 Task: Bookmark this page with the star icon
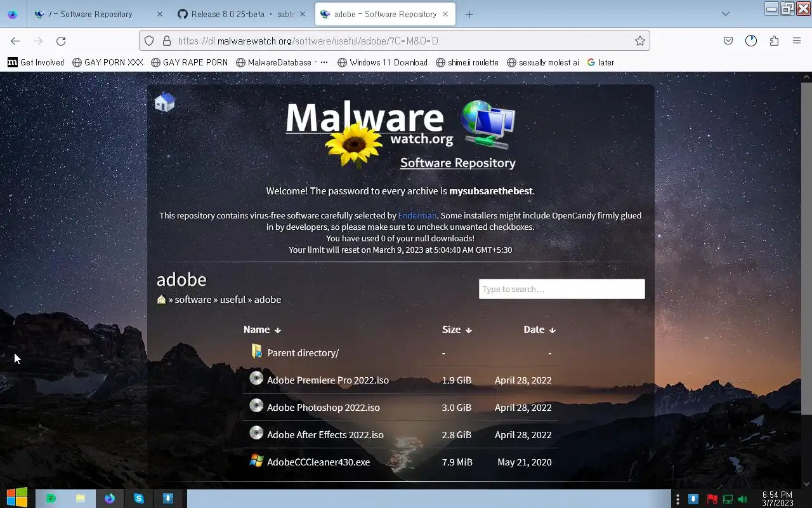point(640,41)
